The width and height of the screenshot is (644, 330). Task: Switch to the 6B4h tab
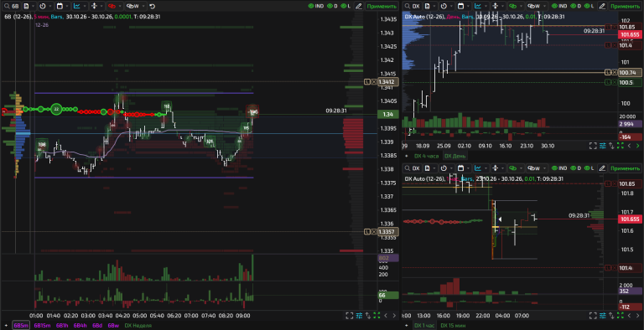(80, 326)
